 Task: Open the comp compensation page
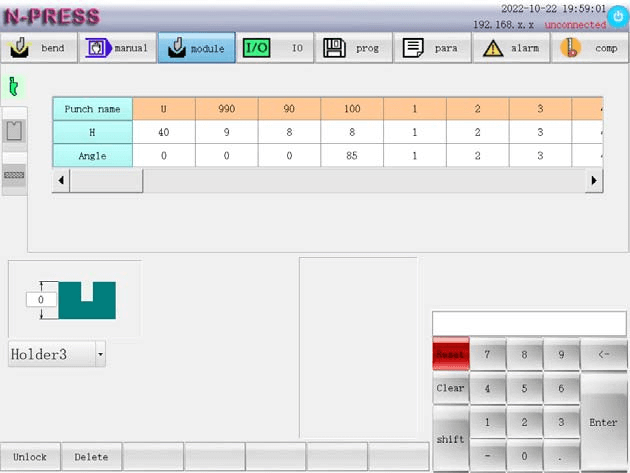point(590,48)
